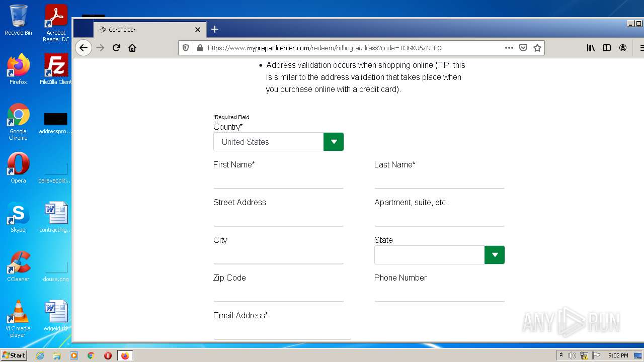
Task: Select the CCleaner desktop shortcut
Action: coord(18,266)
